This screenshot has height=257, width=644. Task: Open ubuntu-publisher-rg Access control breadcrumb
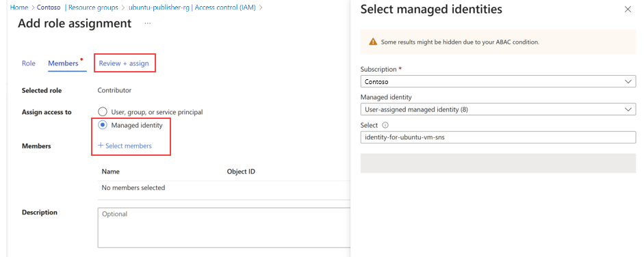(x=192, y=8)
